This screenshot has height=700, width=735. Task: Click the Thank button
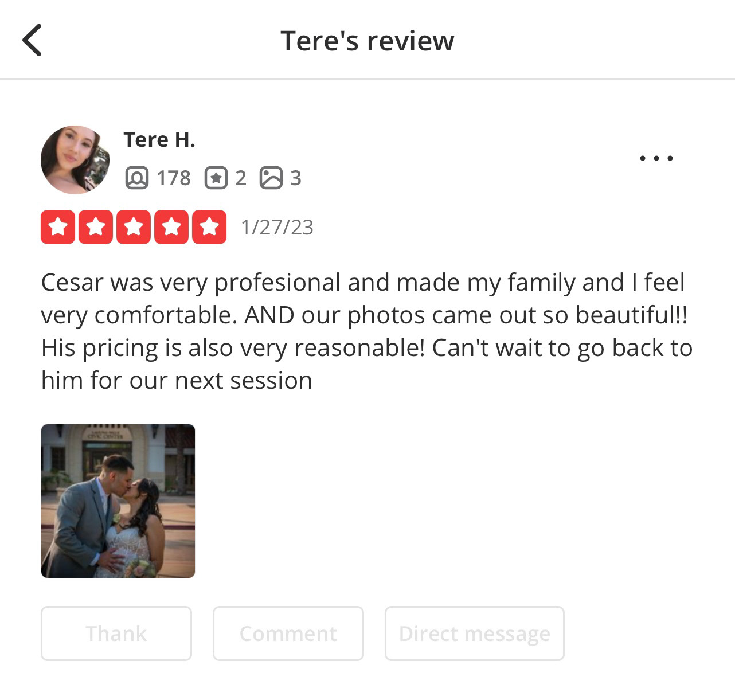click(x=116, y=633)
